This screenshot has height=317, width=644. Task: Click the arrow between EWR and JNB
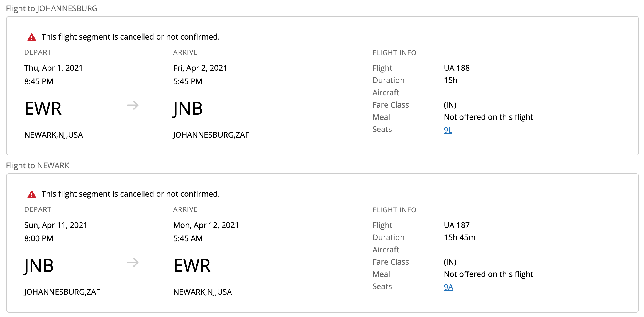[133, 105]
